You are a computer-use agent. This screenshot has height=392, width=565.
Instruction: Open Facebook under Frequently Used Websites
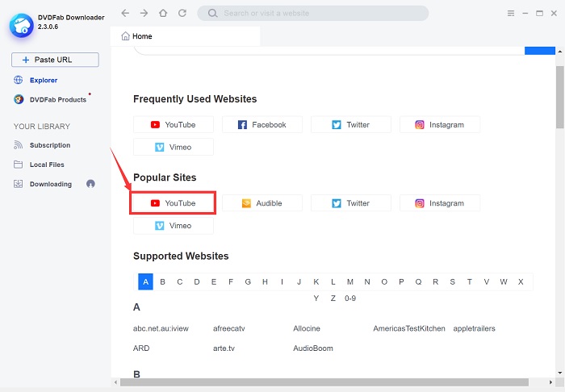262,124
